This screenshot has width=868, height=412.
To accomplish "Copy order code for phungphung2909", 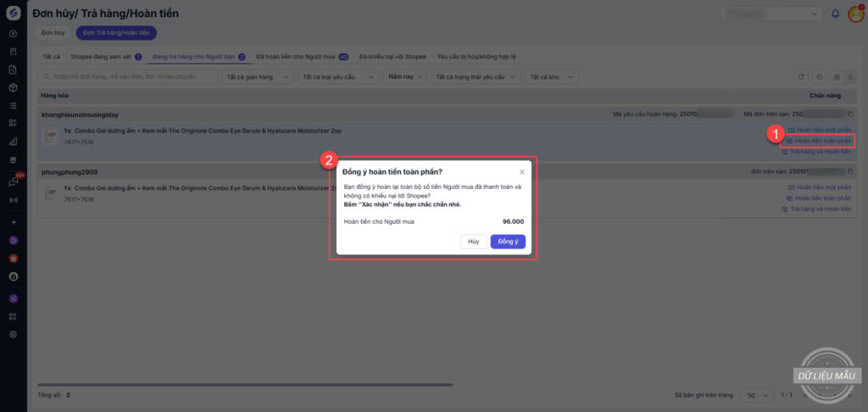I will coord(850,171).
